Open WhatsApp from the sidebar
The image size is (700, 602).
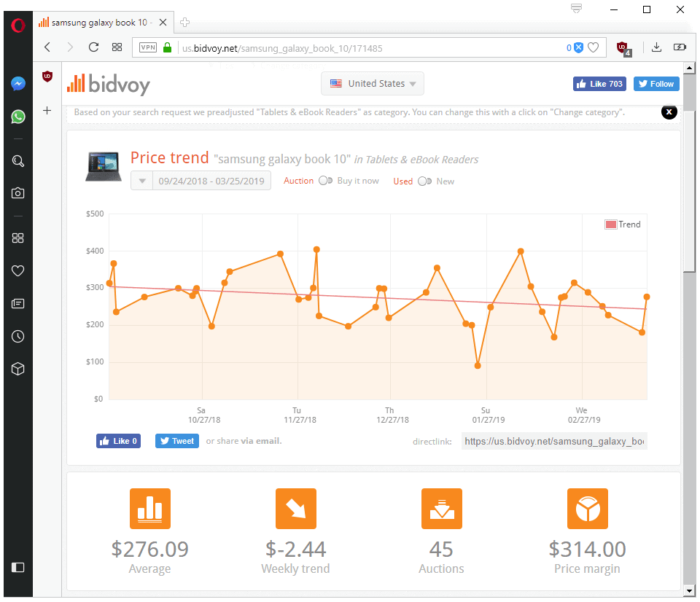pos(18,117)
